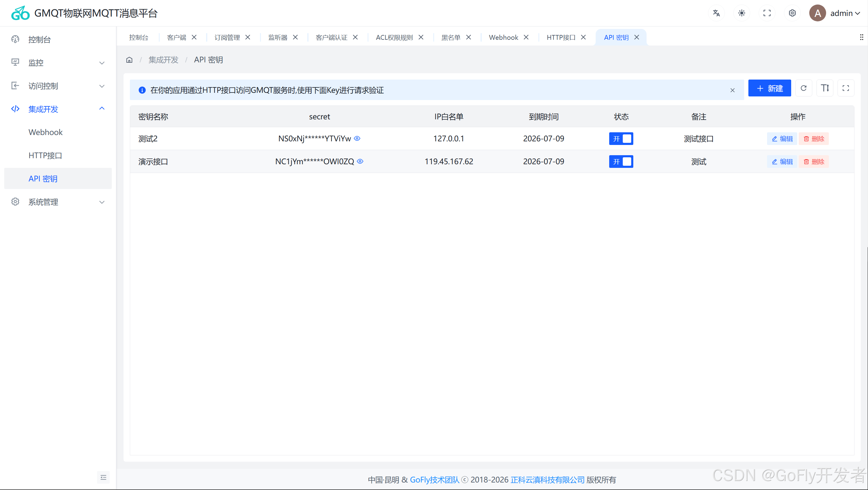
Task: Open table density/size setting
Action: [825, 88]
